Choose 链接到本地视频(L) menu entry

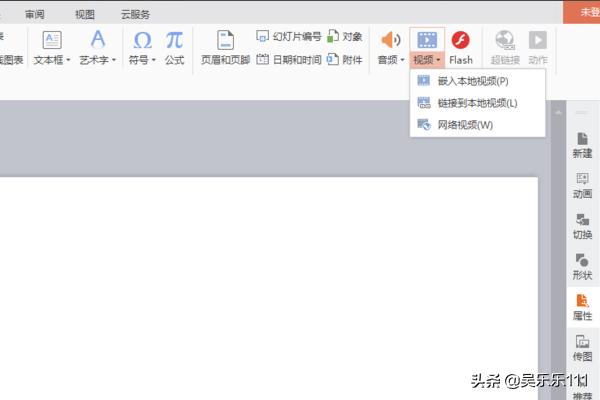coord(477,103)
